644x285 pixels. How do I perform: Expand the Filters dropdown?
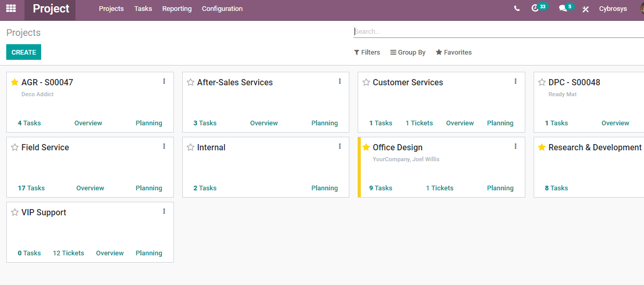(367, 53)
